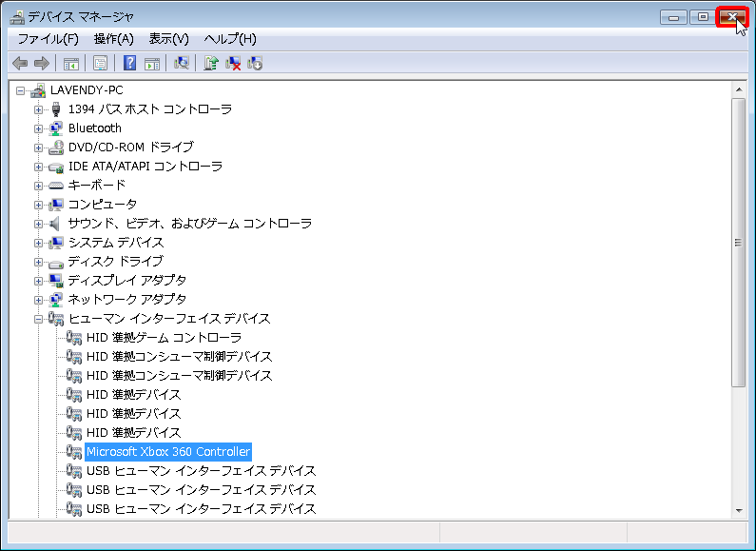Click the ディスプレイ アダプタ icon

56,281
